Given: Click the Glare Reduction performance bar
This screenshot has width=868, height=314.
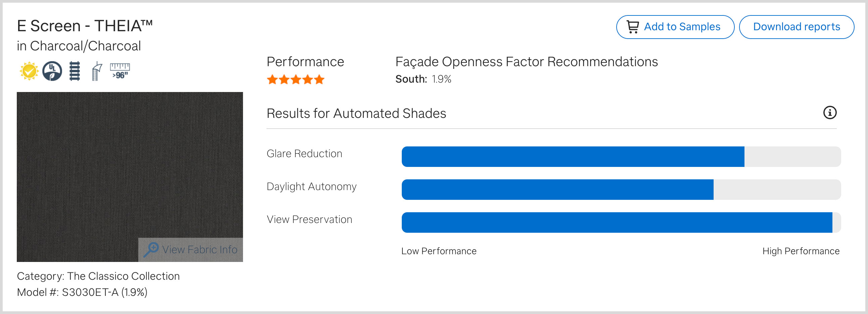Looking at the screenshot, I should click(x=621, y=157).
